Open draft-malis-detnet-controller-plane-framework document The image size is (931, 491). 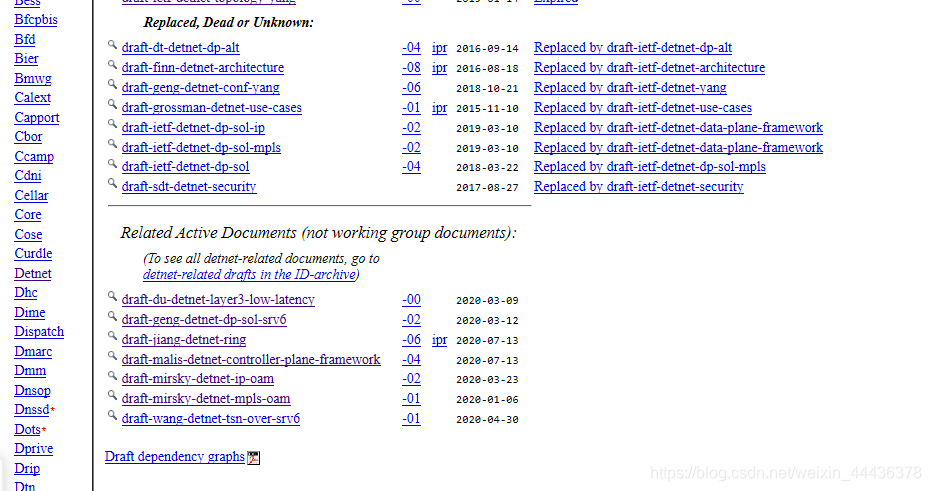251,360
